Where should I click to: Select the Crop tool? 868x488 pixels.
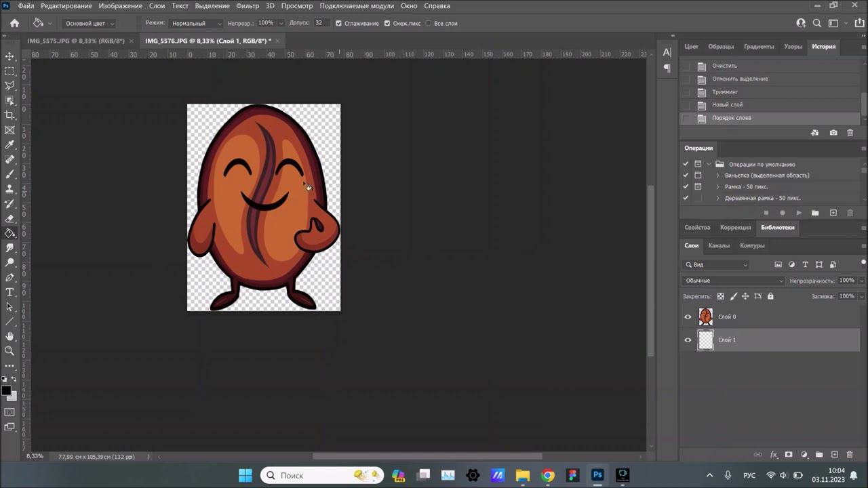pos(9,115)
